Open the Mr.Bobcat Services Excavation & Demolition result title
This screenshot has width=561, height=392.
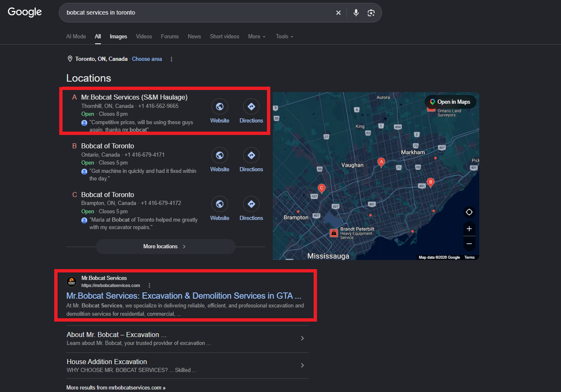(x=184, y=296)
